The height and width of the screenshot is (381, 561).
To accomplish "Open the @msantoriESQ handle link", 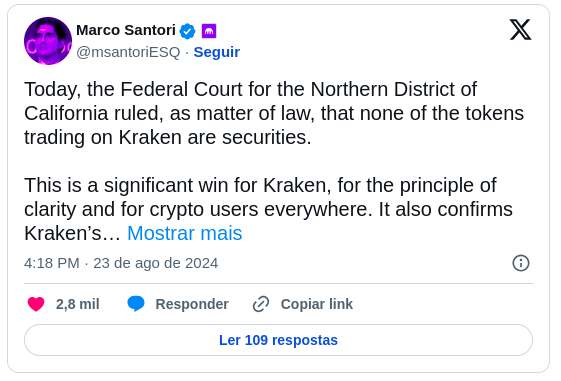I will (128, 52).
